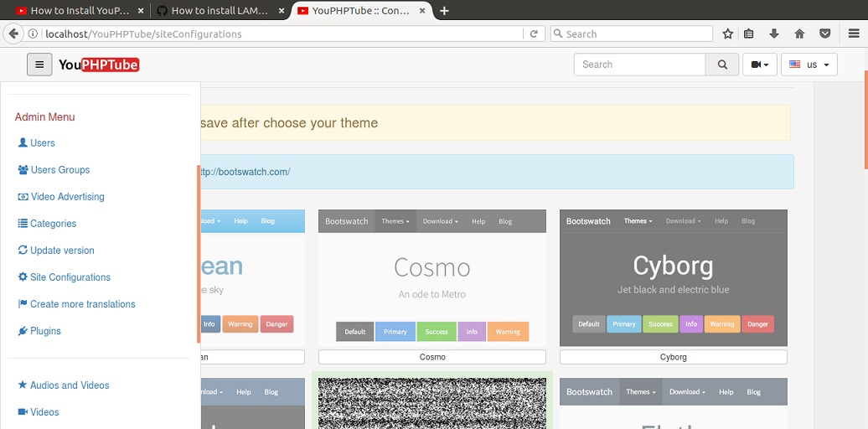The image size is (868, 429).
Task: Click the page scrollbar thumb at right
Action: 865,119
